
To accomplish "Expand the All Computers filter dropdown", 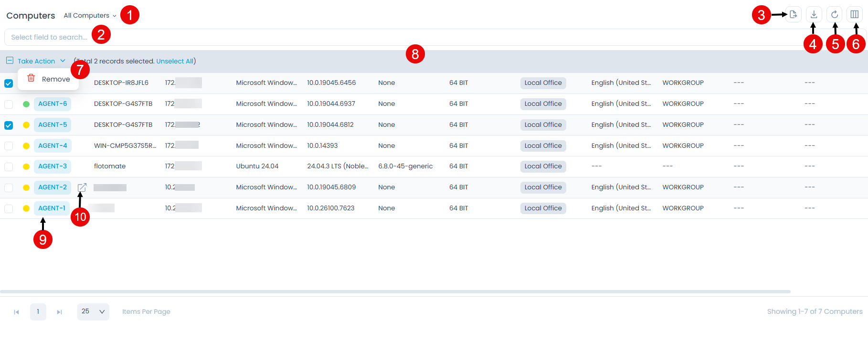I will (x=90, y=16).
